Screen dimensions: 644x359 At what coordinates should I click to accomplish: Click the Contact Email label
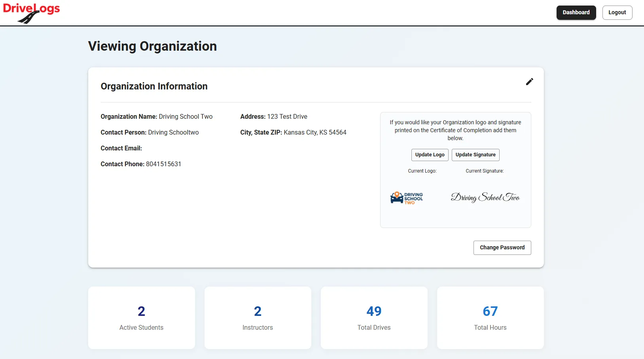(121, 148)
